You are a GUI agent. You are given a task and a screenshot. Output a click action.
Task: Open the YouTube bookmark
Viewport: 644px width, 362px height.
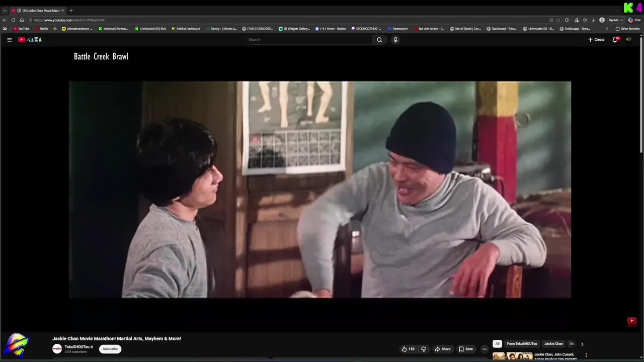21,29
